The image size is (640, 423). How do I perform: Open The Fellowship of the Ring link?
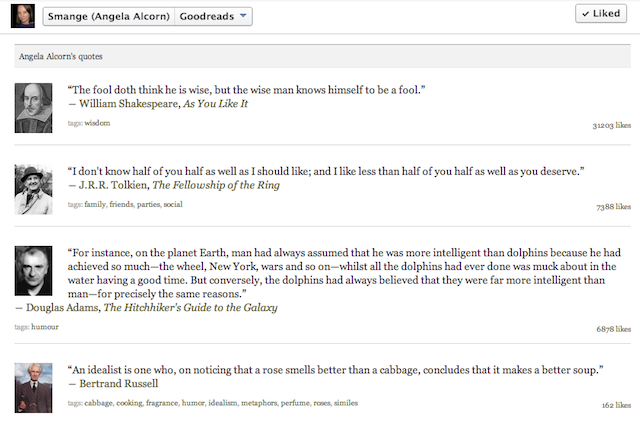(x=216, y=185)
